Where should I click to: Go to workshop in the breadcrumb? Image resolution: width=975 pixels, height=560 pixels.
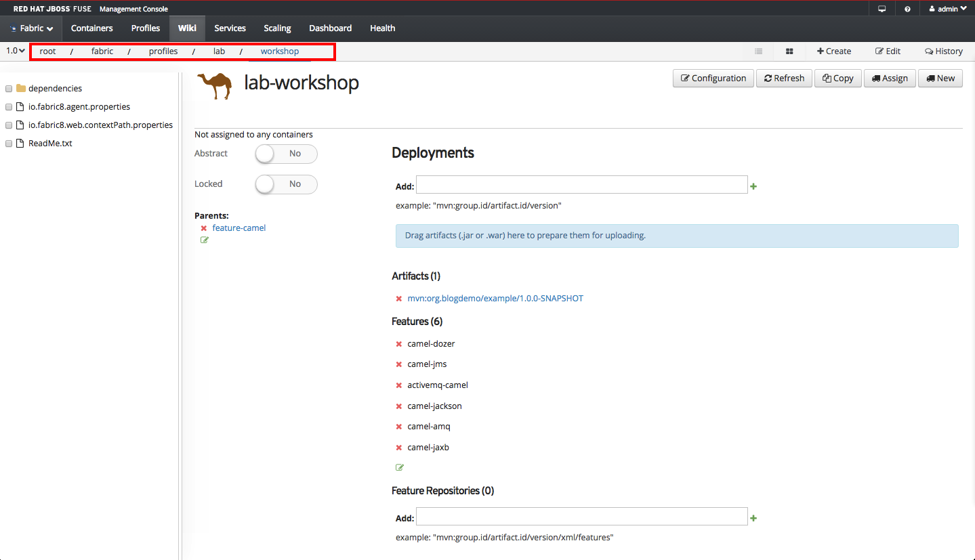(x=280, y=51)
